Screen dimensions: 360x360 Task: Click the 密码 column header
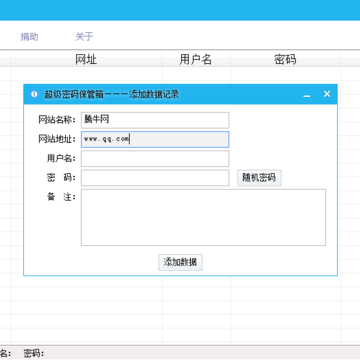coord(285,59)
